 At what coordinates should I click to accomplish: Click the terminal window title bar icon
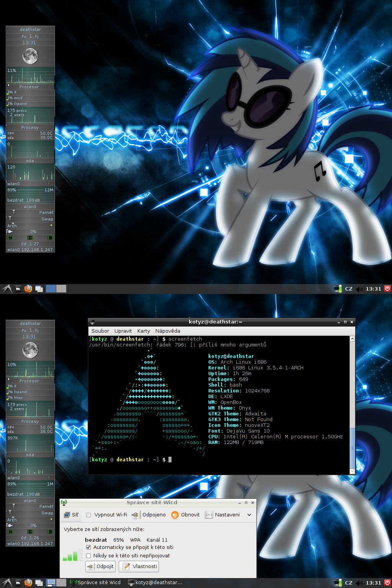coord(92,322)
